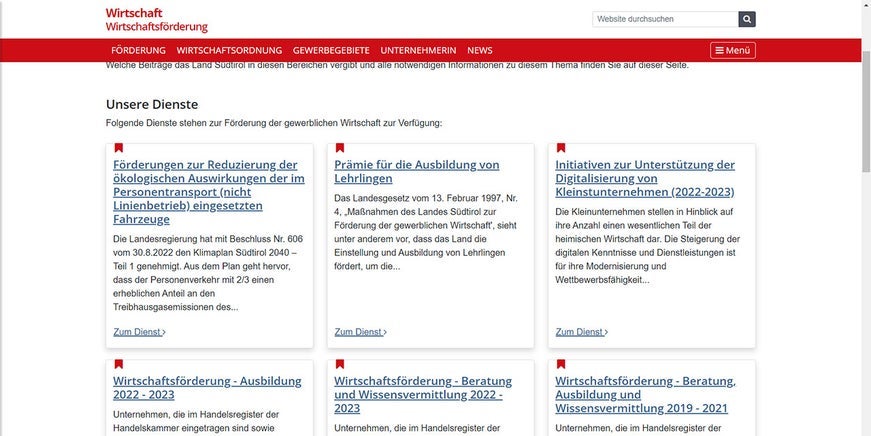Open the News navigation item
This screenshot has height=436, width=871.
click(x=480, y=50)
